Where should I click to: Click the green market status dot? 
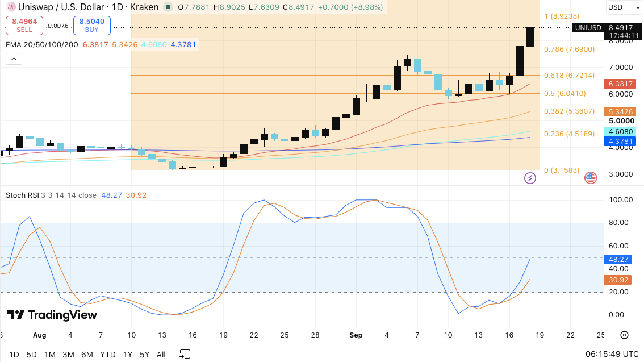pyautogui.click(x=168, y=7)
